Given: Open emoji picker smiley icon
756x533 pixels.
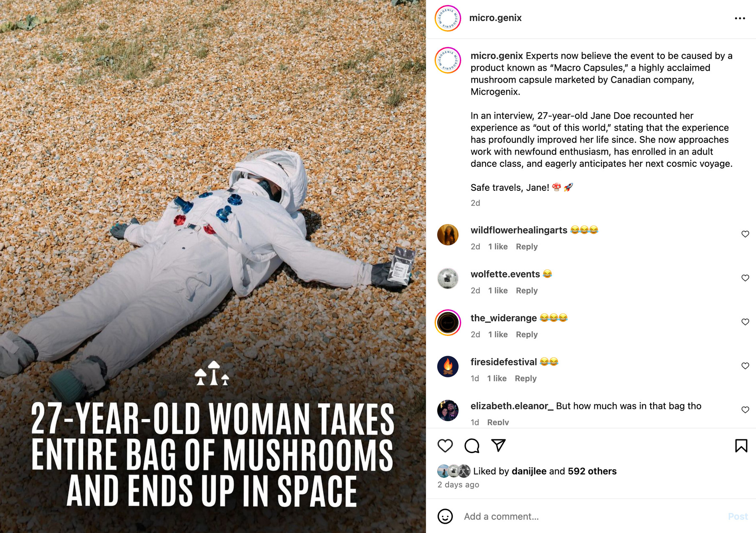Looking at the screenshot, I should 445,516.
